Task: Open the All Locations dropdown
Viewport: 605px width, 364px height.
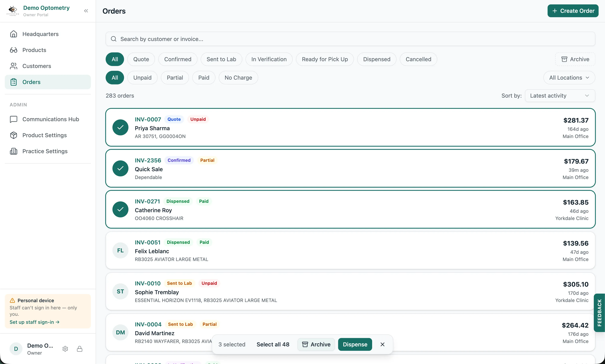Action: click(569, 78)
